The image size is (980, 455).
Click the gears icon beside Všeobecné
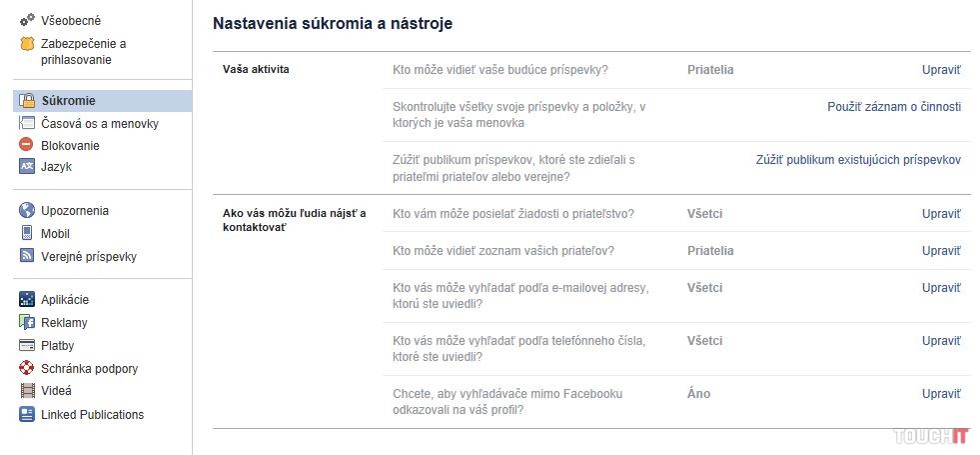tap(27, 20)
